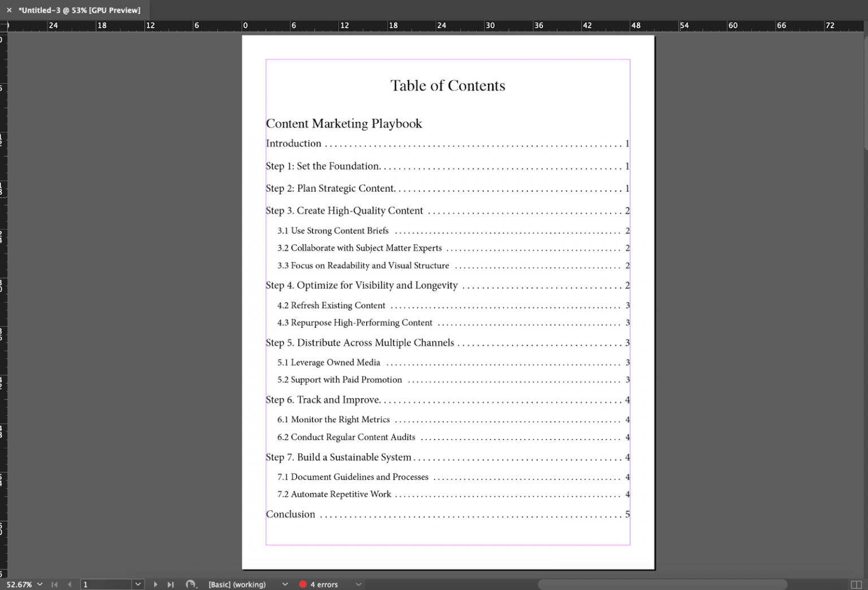The height and width of the screenshot is (590, 868).
Task: Click the next page arrow
Action: point(155,584)
